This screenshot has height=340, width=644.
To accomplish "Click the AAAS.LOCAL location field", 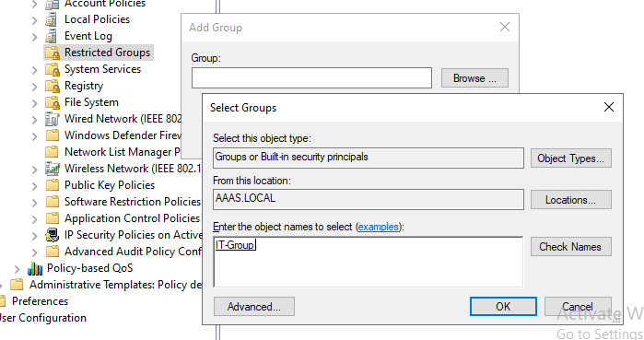I will tap(369, 199).
